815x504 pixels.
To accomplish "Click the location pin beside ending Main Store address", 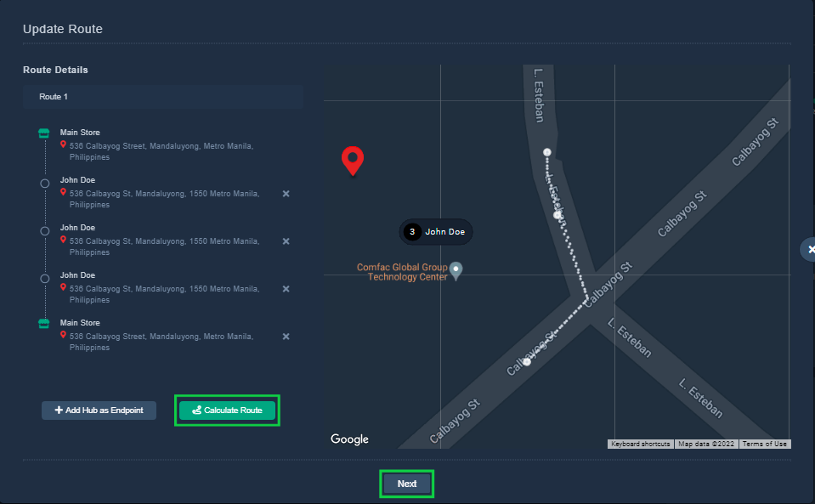I will tap(63, 335).
